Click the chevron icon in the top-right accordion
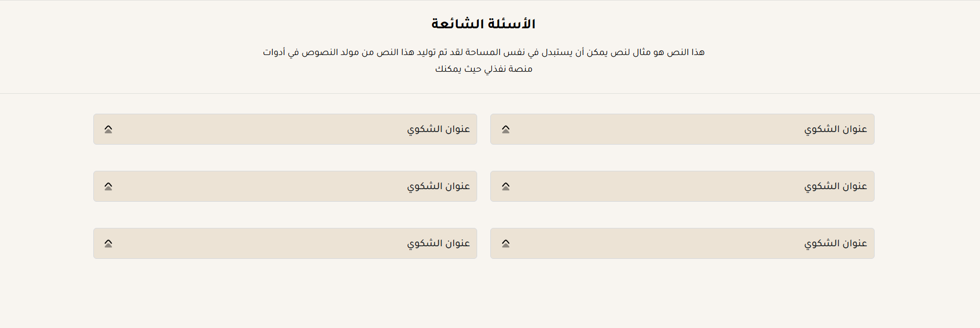The width and height of the screenshot is (980, 328). (505, 129)
